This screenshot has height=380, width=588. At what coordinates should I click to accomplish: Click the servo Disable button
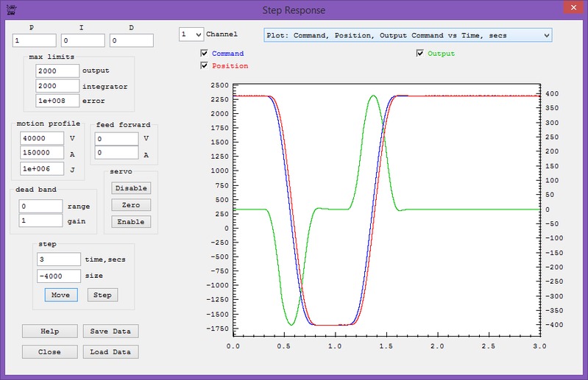[131, 188]
